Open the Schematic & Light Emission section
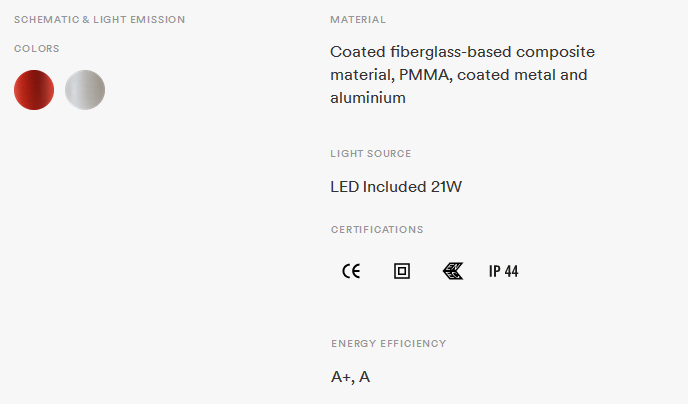The width and height of the screenshot is (688, 404). [x=99, y=20]
